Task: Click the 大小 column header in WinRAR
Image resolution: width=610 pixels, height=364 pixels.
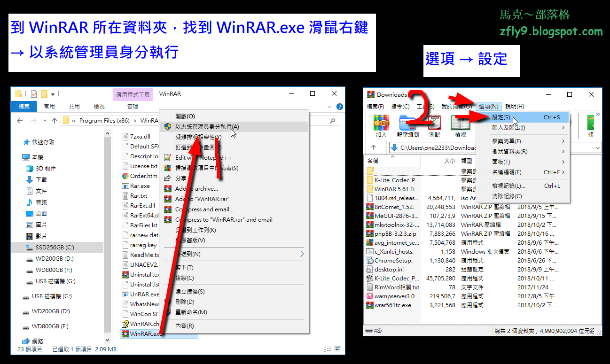Action: click(439, 161)
